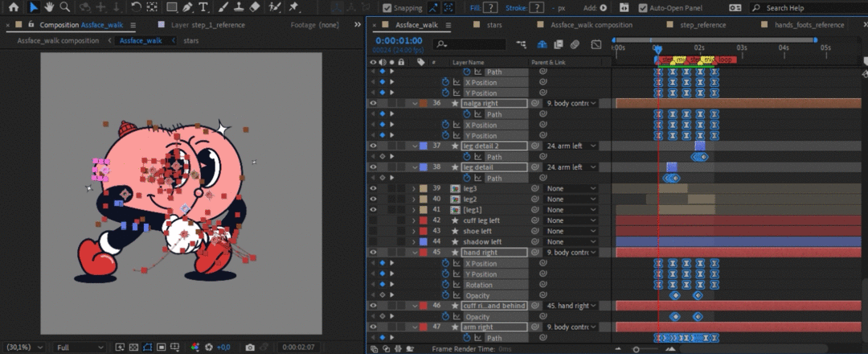
Task: Select the Puppet Pin tool
Action: pos(294,8)
